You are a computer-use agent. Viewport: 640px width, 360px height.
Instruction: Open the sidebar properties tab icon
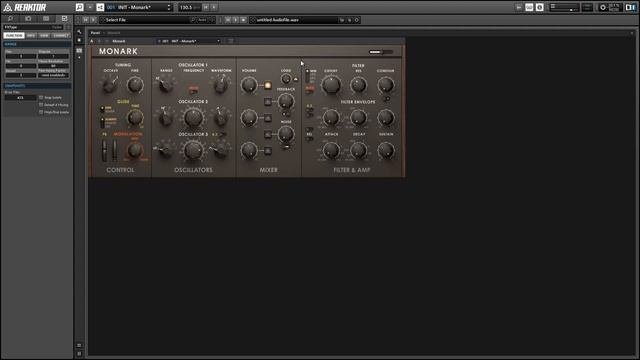click(x=64, y=18)
